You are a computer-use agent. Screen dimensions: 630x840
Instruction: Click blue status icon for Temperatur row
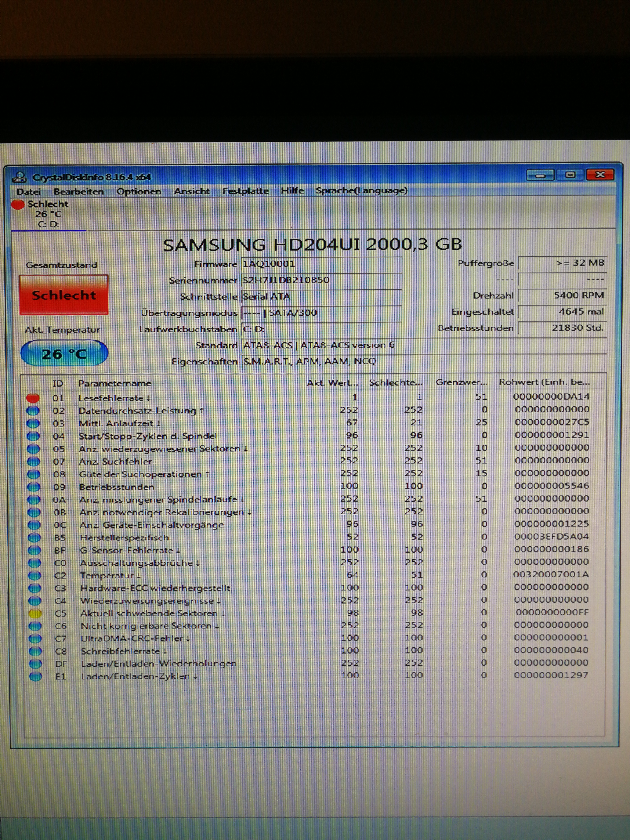(x=35, y=575)
